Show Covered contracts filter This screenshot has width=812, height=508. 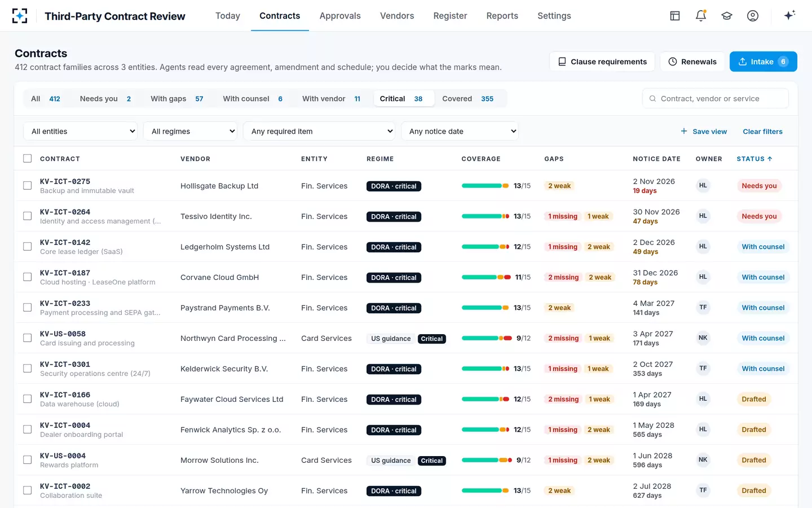(468, 99)
